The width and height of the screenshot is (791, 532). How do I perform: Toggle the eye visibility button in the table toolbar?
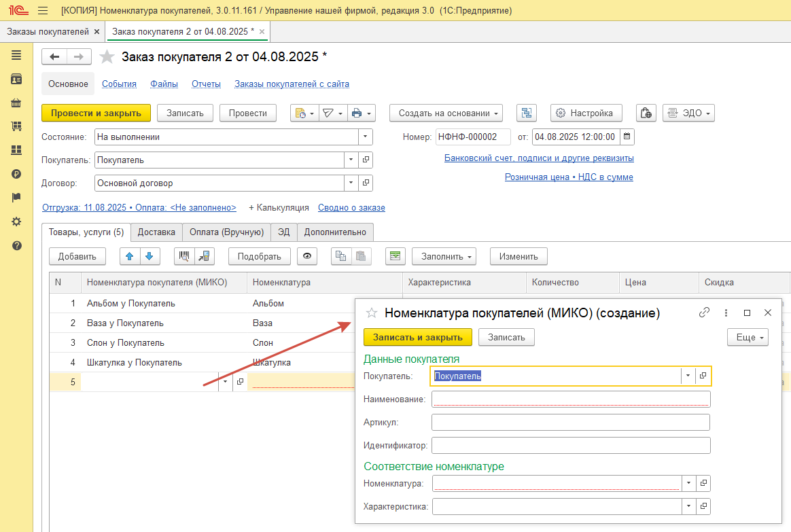pyautogui.click(x=306, y=256)
